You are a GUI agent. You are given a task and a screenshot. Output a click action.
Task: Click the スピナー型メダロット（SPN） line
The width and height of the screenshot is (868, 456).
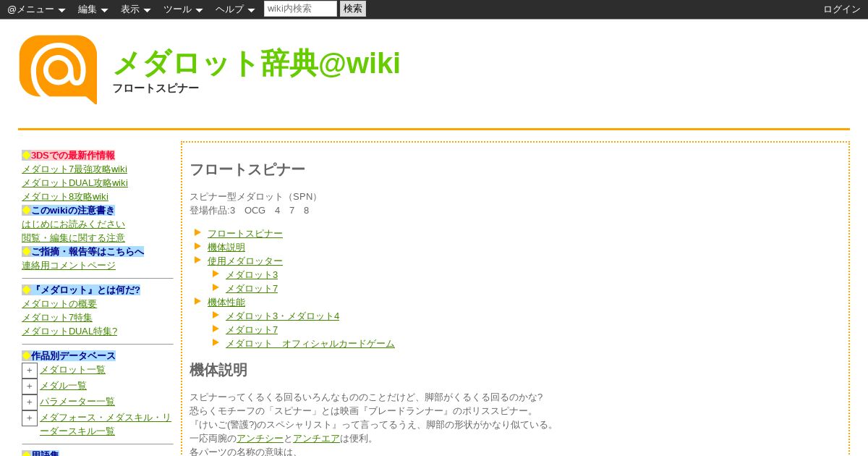point(255,197)
